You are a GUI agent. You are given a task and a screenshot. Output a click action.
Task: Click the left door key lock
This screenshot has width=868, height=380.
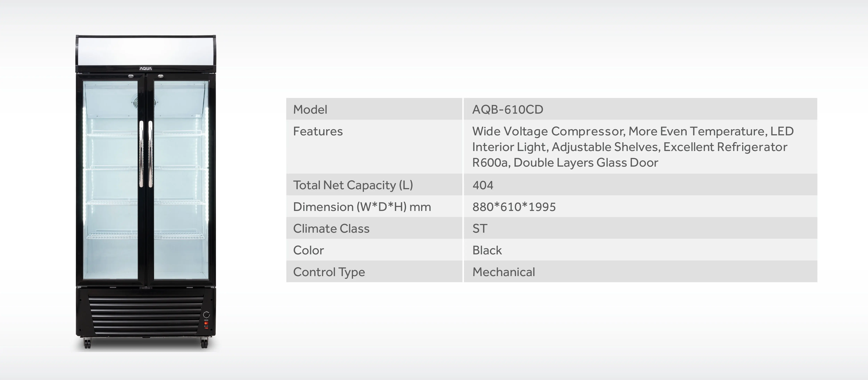pyautogui.click(x=131, y=76)
